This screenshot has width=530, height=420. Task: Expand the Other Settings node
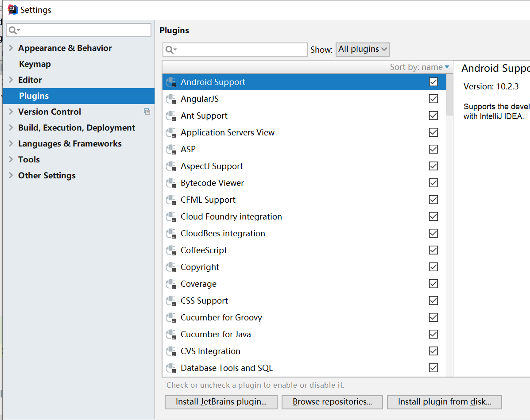[x=11, y=175]
